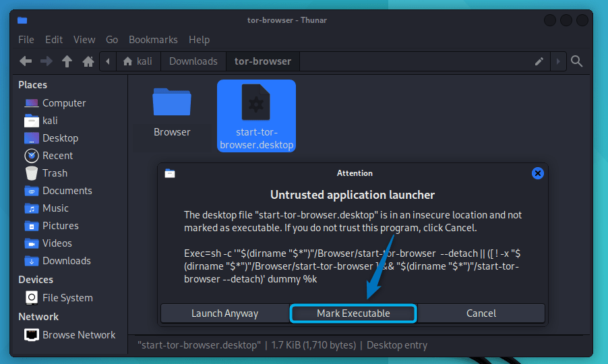Image resolution: width=608 pixels, height=364 pixels.
Task: Go back with the toolbar back arrow
Action: coord(26,61)
